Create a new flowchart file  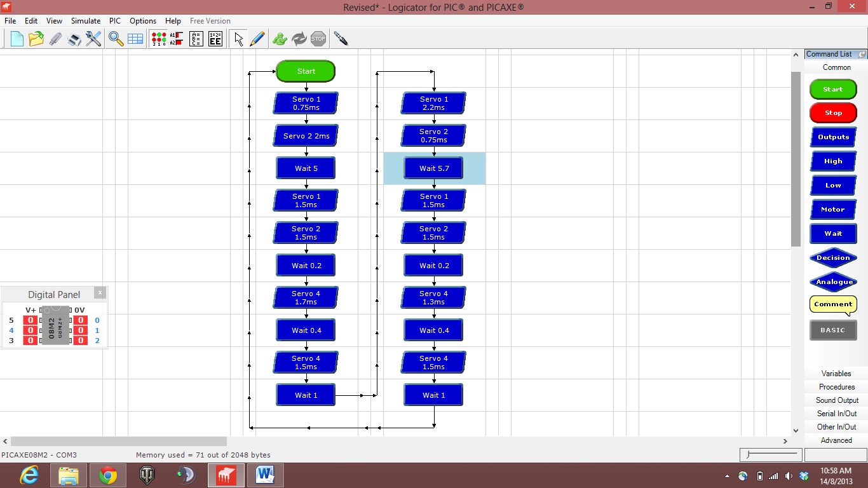[x=17, y=39]
